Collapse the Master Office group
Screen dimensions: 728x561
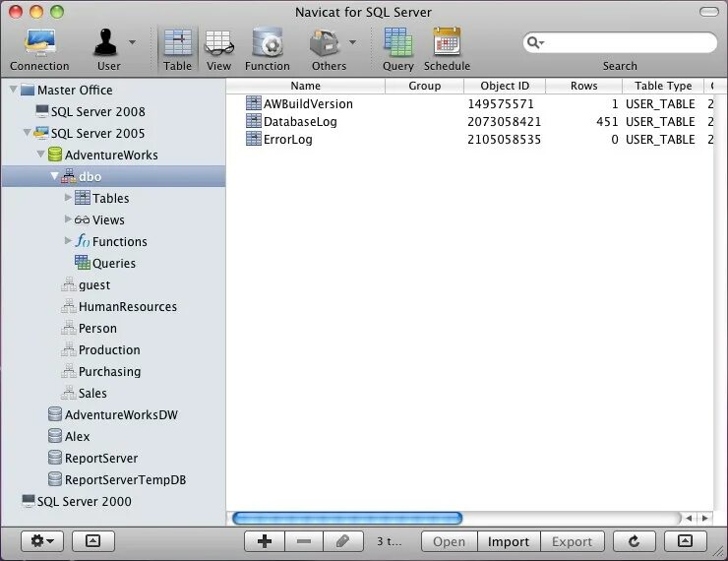click(14, 89)
